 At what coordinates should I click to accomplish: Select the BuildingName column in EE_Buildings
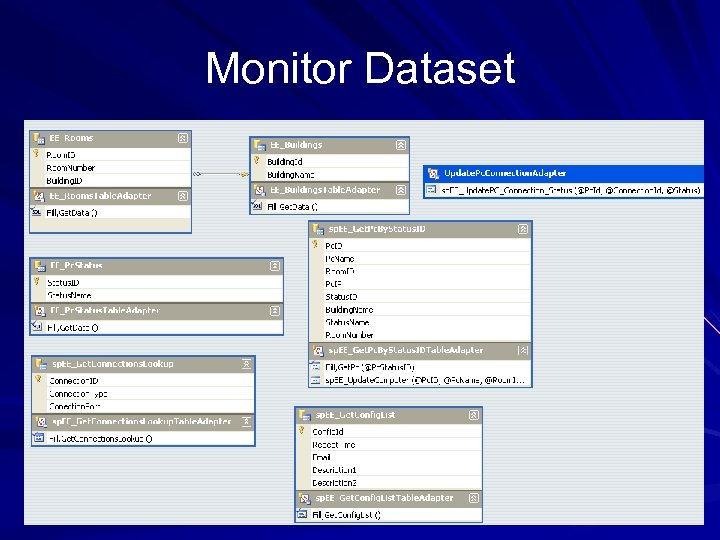click(x=291, y=174)
